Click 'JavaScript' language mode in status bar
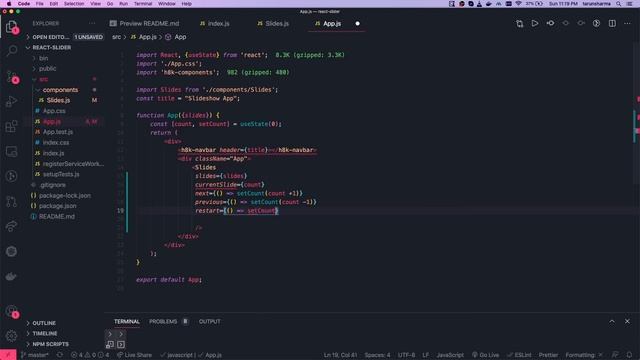The width and height of the screenshot is (640, 360). (450, 355)
